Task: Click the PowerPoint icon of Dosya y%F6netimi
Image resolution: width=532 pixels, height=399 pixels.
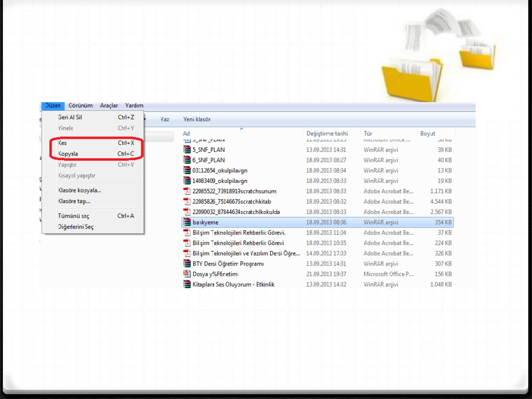Action: [x=187, y=274]
